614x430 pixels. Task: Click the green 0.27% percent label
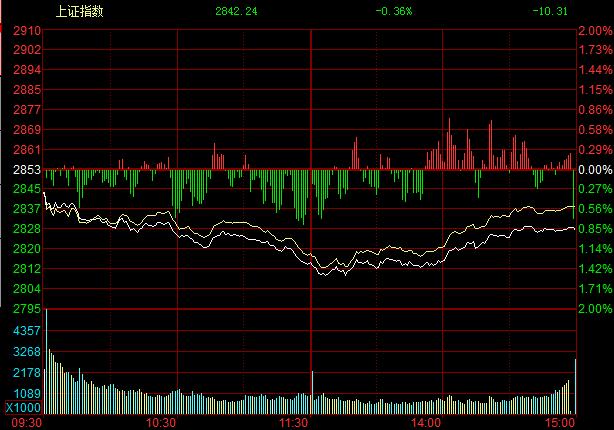click(x=595, y=189)
